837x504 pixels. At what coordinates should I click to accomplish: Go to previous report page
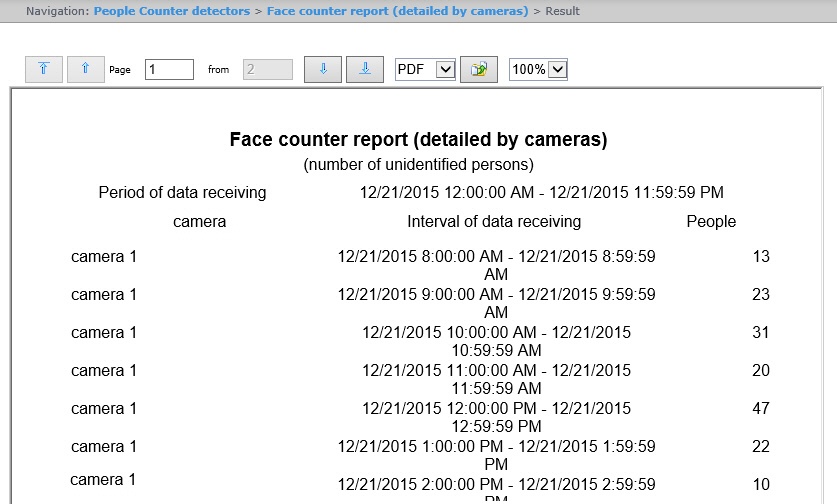(x=86, y=70)
